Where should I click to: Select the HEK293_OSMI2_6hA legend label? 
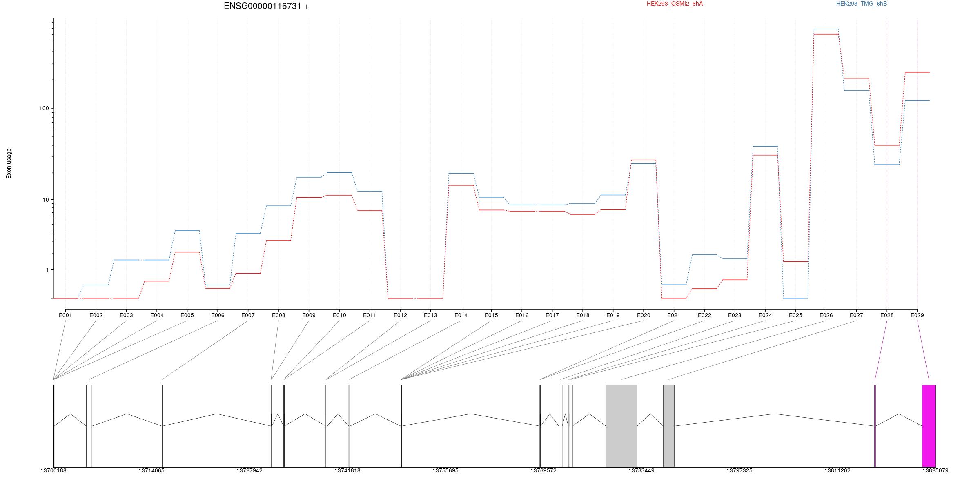point(675,4)
